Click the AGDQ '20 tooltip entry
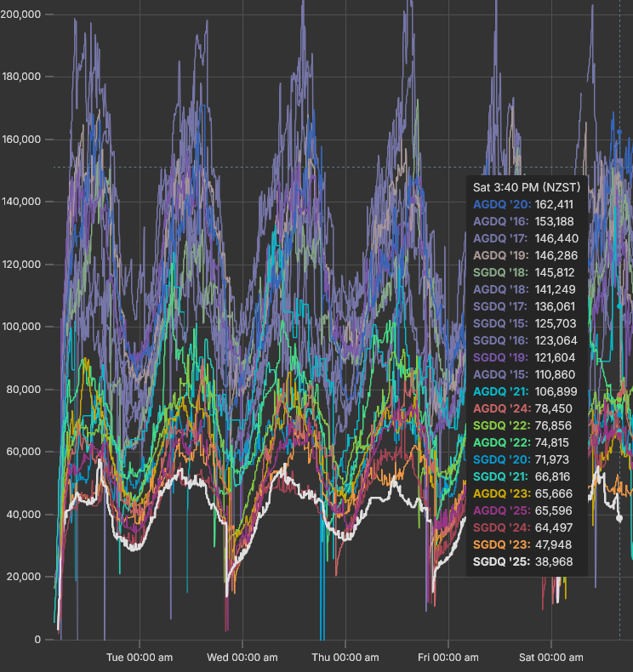This screenshot has height=672, width=633. click(523, 204)
